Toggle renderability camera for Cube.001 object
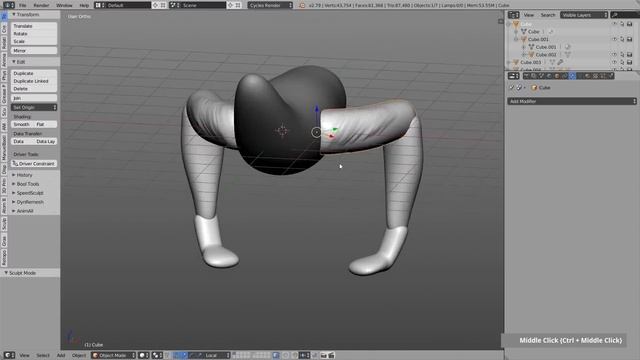This screenshot has width=640, height=360. (630, 39)
